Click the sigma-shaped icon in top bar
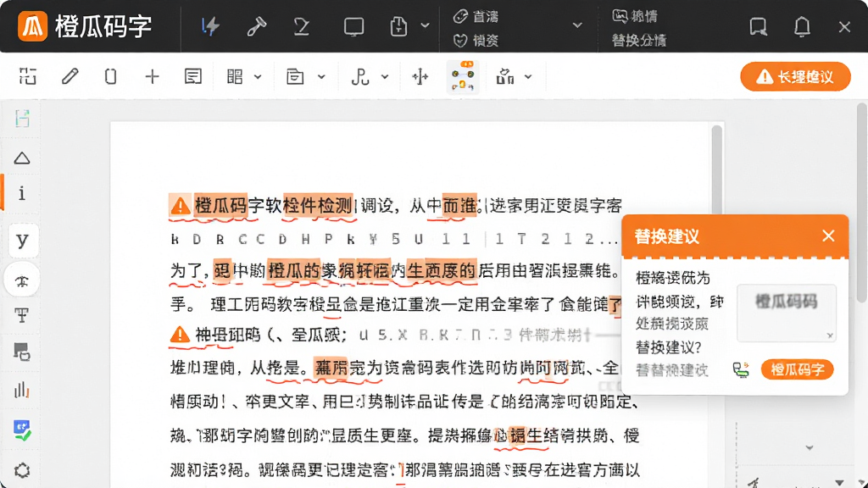 coord(302,26)
